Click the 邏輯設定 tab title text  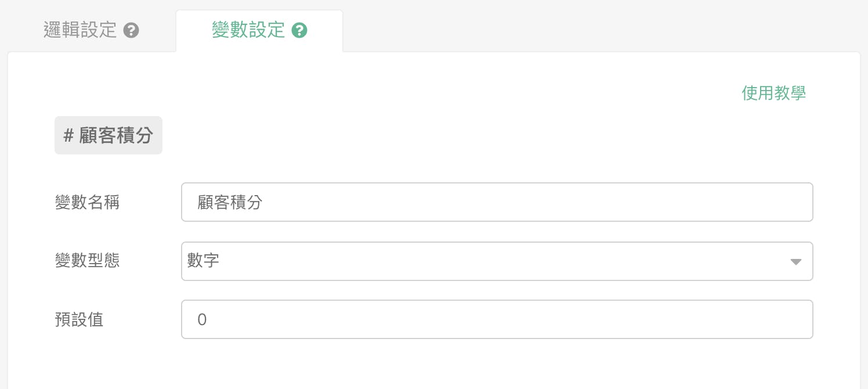click(80, 30)
